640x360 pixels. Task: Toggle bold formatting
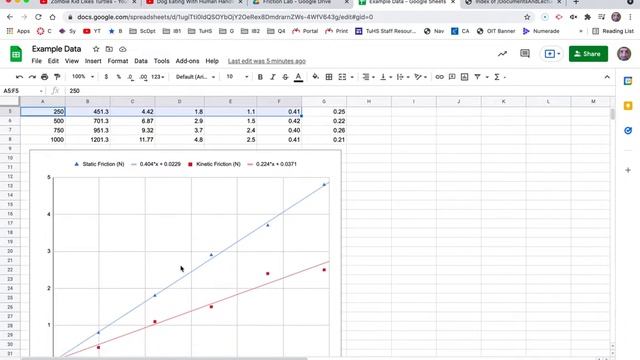(260, 77)
